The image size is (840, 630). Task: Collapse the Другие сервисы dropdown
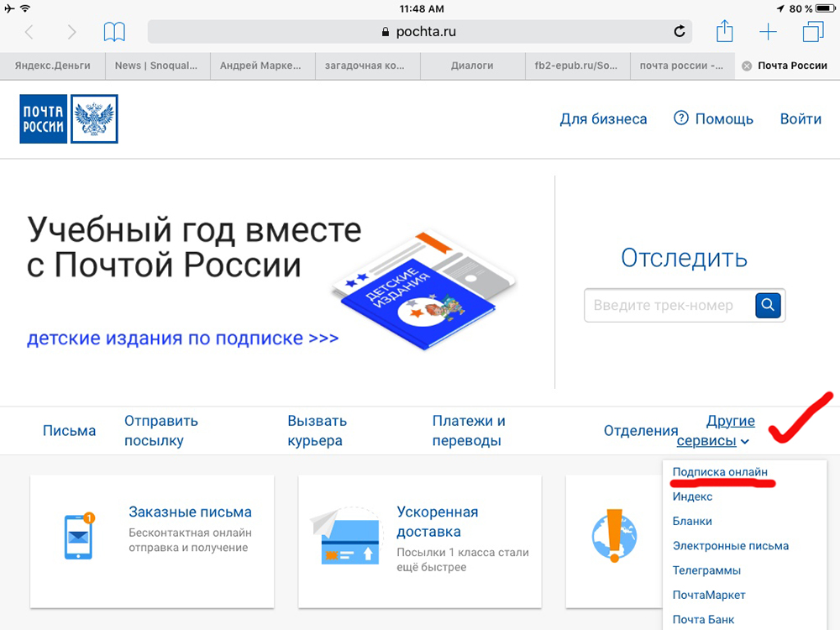(716, 431)
